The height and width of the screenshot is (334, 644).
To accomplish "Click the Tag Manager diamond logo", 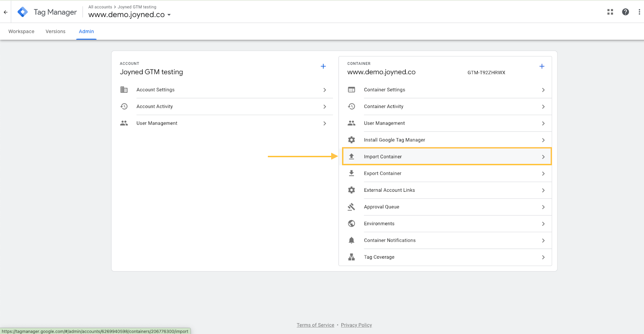I will 23,12.
